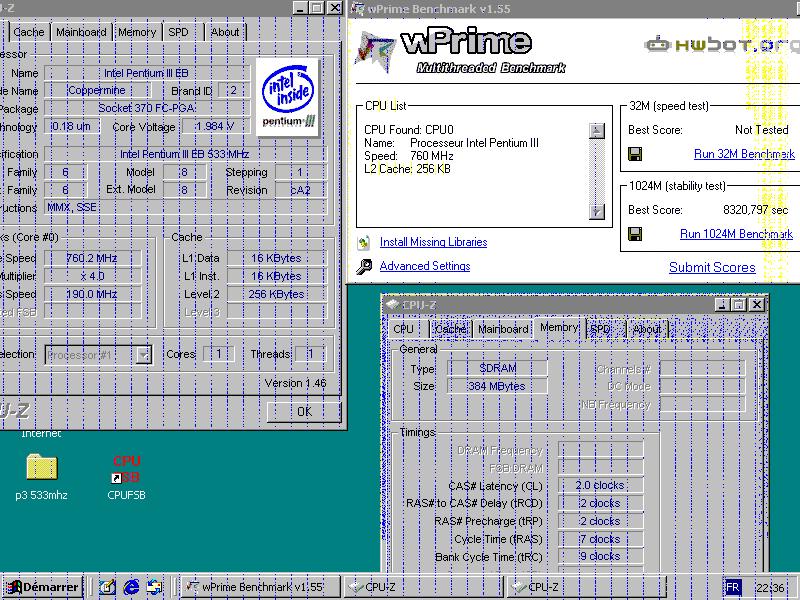Click the taskbar clock showing 22:36
800x600 pixels.
pos(770,588)
